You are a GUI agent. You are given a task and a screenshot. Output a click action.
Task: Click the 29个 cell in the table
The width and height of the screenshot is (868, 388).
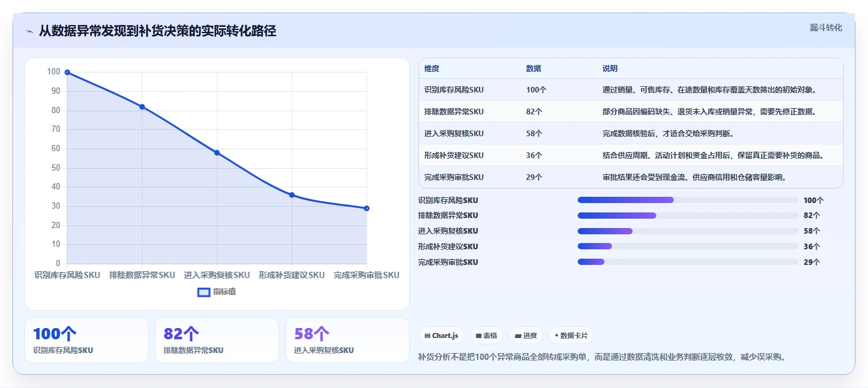535,177
